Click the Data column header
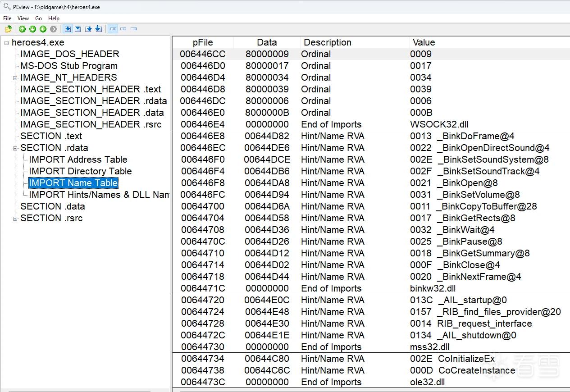The height and width of the screenshot is (392, 570). click(x=267, y=42)
